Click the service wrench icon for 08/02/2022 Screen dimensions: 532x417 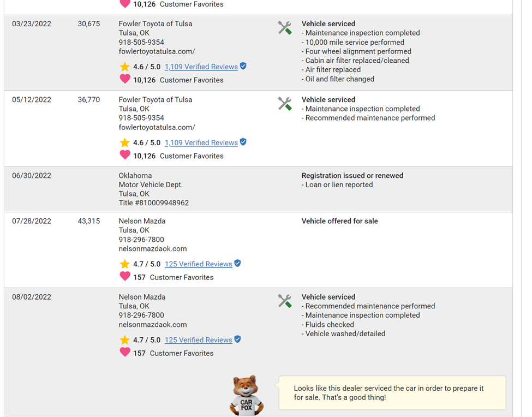pyautogui.click(x=285, y=301)
